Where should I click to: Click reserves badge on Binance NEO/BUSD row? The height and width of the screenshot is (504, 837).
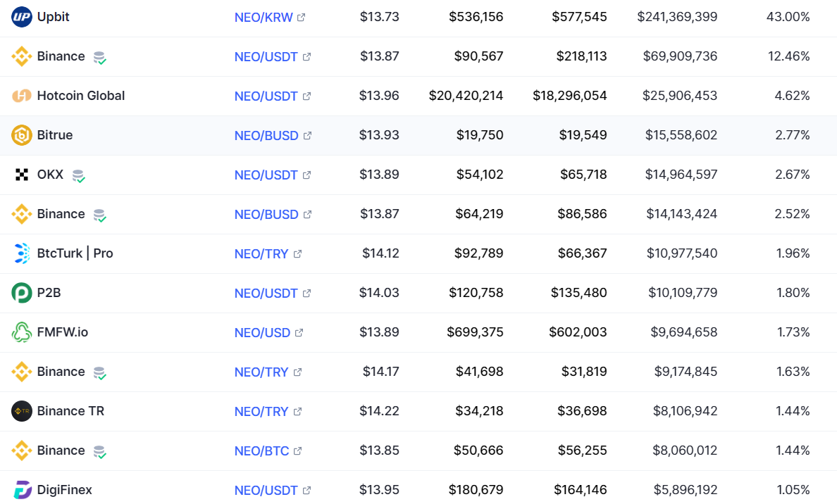[x=100, y=215]
